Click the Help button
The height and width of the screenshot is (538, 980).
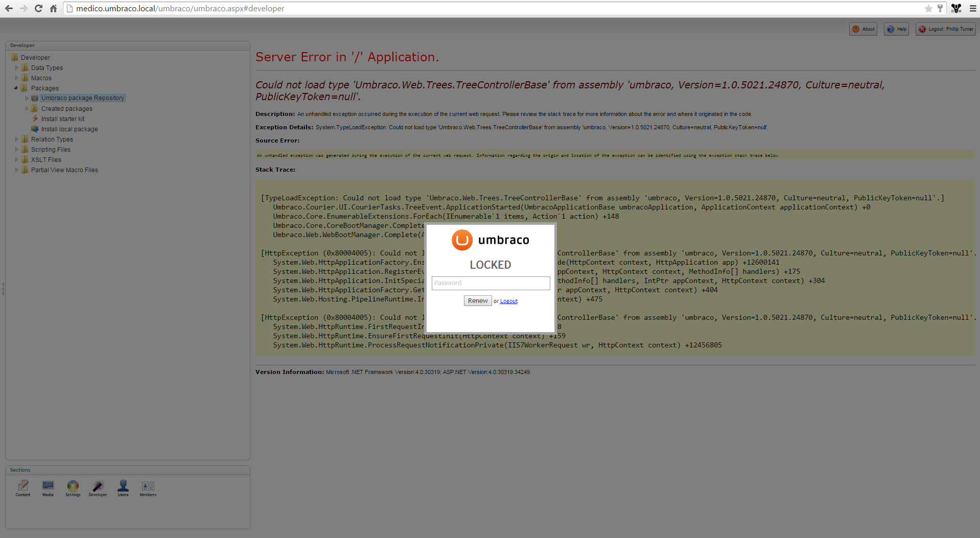pos(897,29)
